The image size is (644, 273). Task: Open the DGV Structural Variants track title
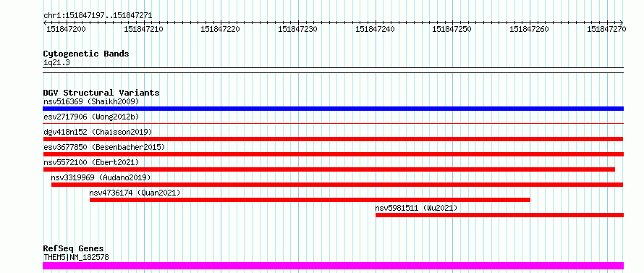[101, 93]
